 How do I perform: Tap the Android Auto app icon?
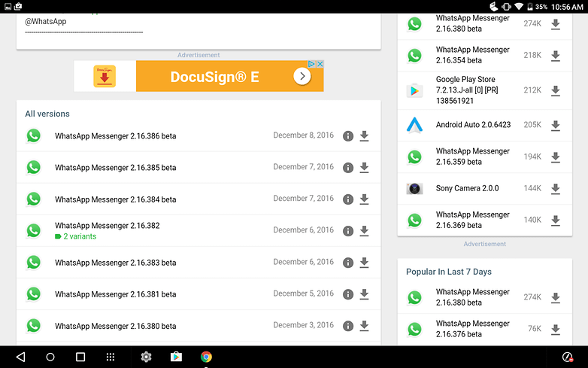click(414, 125)
